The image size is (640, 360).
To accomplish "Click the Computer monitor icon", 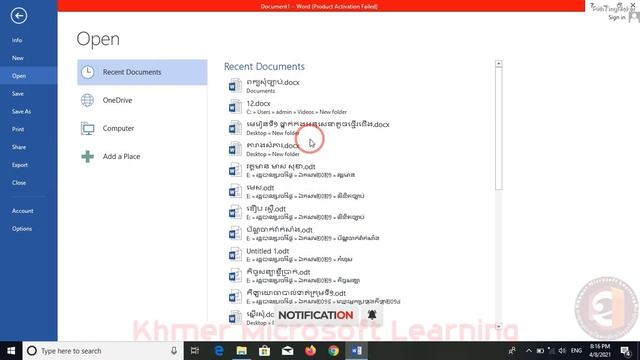I will point(87,129).
